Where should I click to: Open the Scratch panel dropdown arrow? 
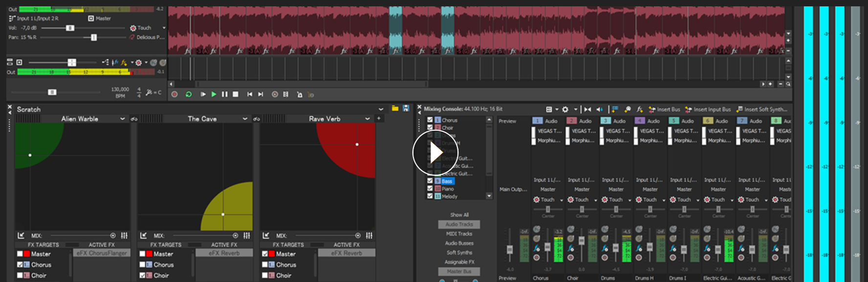(381, 109)
